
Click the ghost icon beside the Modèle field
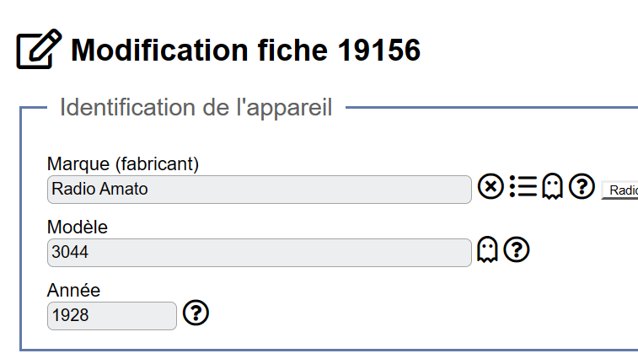click(x=487, y=249)
